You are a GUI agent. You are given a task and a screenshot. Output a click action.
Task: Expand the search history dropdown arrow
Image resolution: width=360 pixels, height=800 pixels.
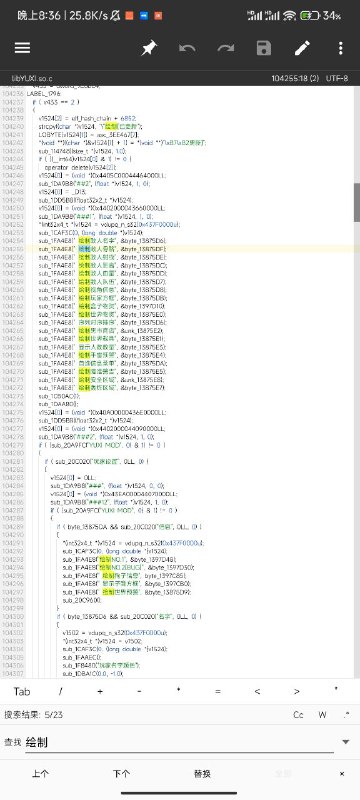(346, 742)
